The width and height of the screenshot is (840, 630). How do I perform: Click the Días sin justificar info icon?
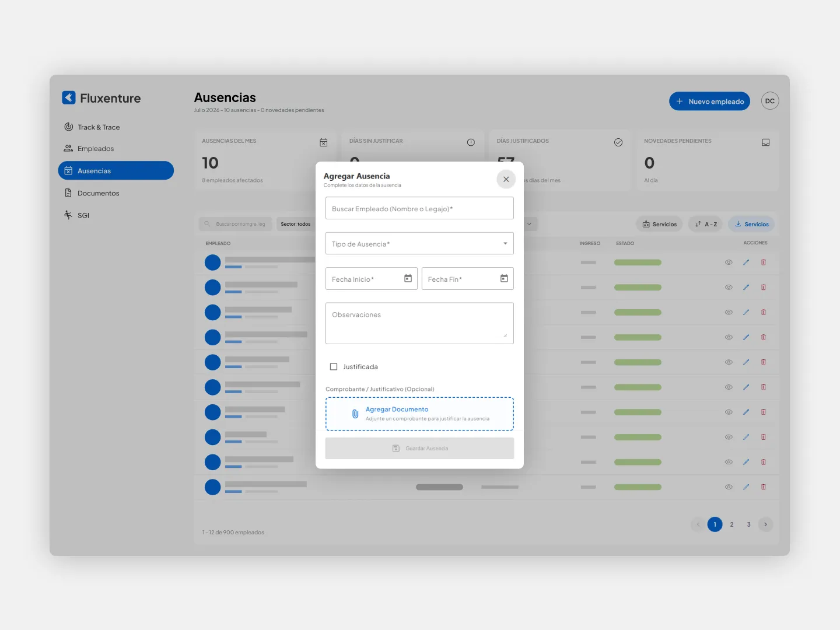[x=471, y=142]
